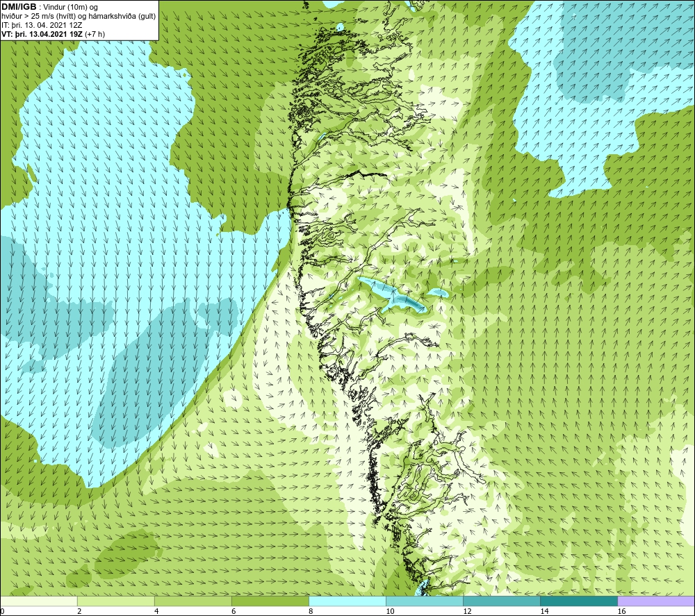Click the purple legend swatch above 16

656,601
